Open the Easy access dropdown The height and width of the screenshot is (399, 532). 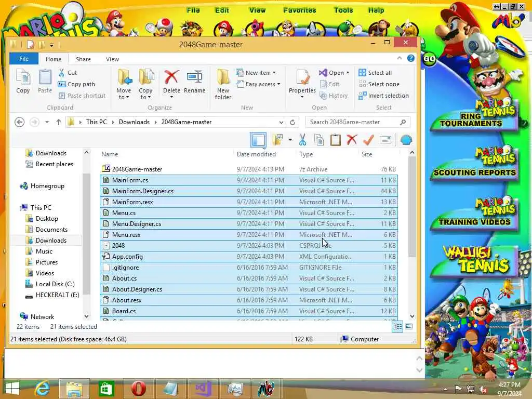258,84
